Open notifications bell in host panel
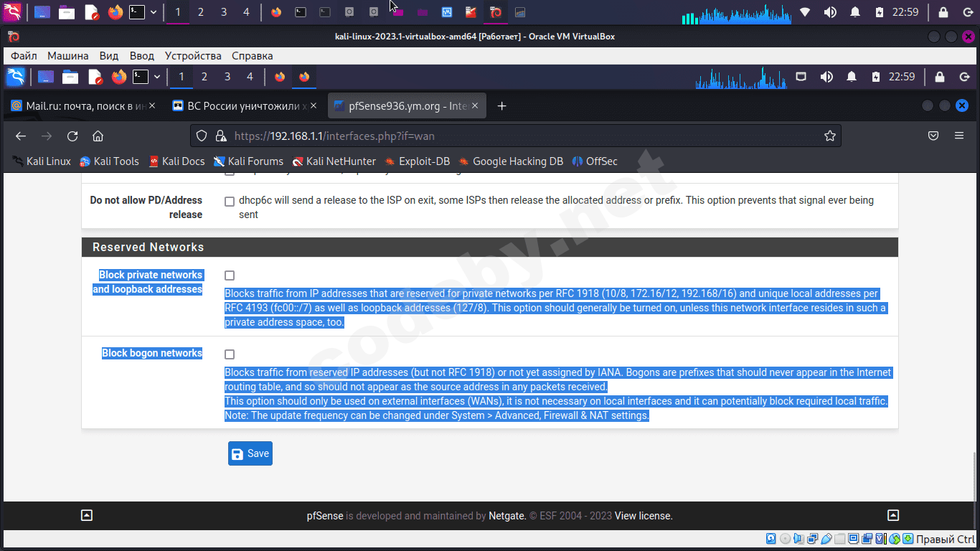Viewport: 980px width, 551px height. point(855,12)
